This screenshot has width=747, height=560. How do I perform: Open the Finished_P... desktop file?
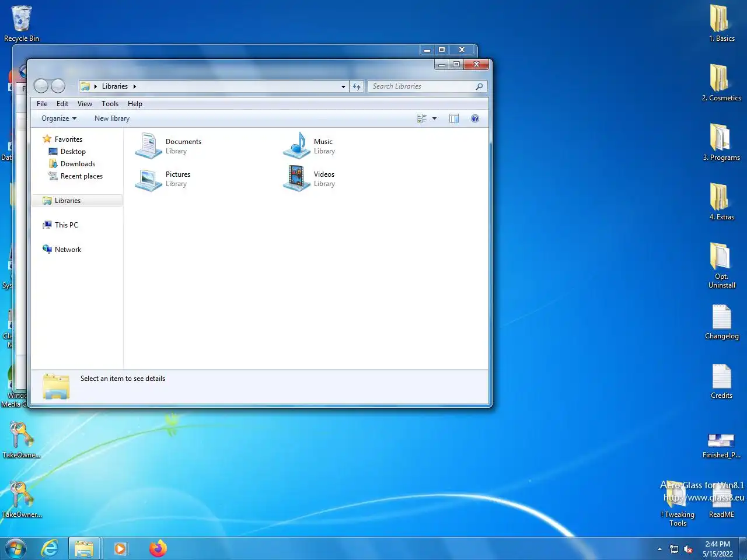(721, 444)
